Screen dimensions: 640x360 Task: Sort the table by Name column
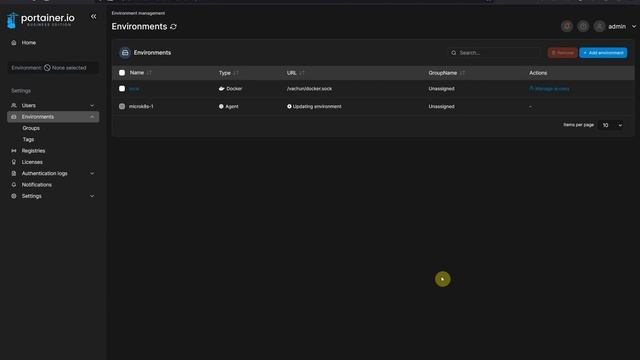pos(140,73)
